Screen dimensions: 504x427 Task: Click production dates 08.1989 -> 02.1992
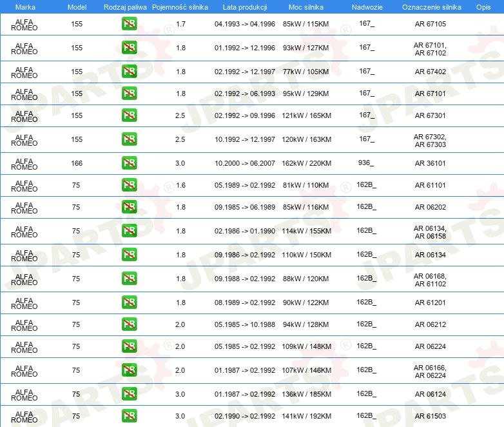(x=245, y=303)
